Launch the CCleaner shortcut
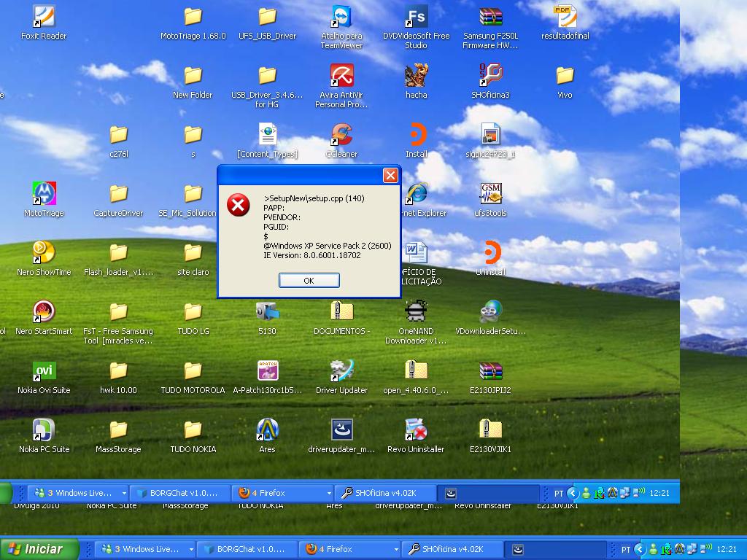 tap(341, 134)
